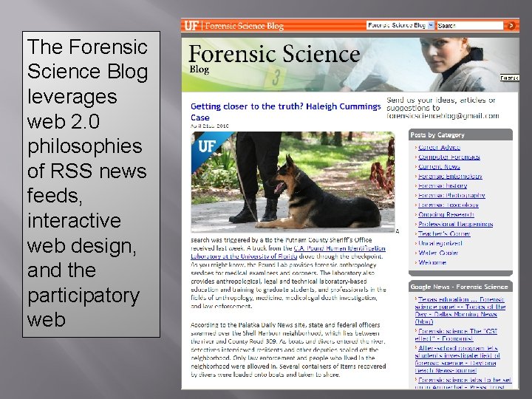Click the Google News - Forensic Science header
This screenshot has height=399, width=532.
(x=460, y=287)
